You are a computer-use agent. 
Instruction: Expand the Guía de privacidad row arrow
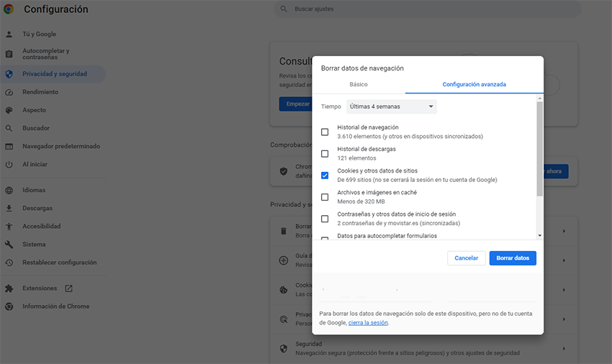pyautogui.click(x=564, y=260)
